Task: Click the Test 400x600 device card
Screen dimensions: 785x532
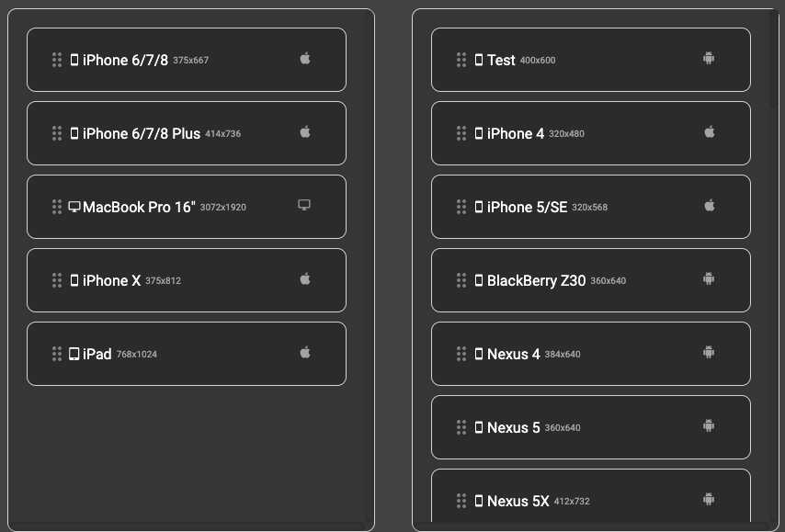Action: [x=591, y=60]
